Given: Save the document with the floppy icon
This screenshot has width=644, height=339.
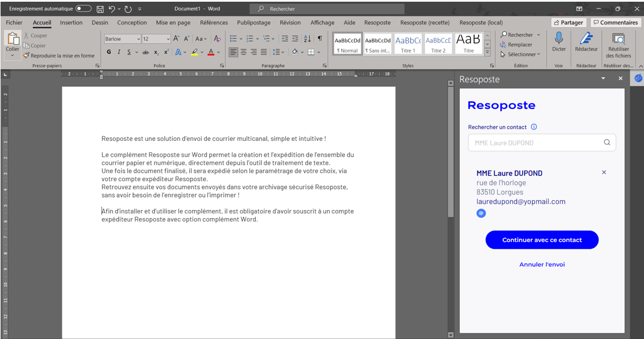Looking at the screenshot, I should click(x=100, y=9).
